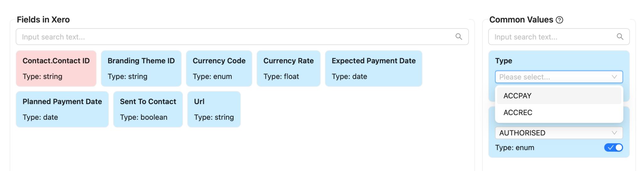Screen dimensions: 644x171
Task: Select the Currency Rate field card
Action: [288, 69]
